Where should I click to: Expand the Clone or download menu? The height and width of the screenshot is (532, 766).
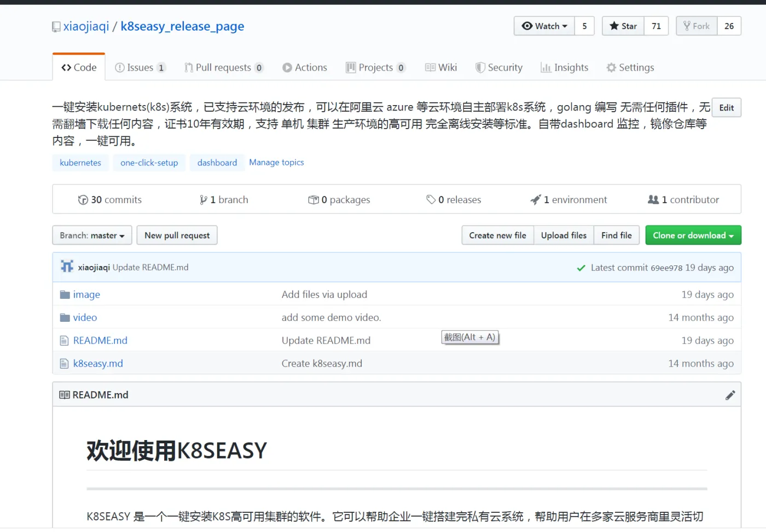[x=693, y=235]
